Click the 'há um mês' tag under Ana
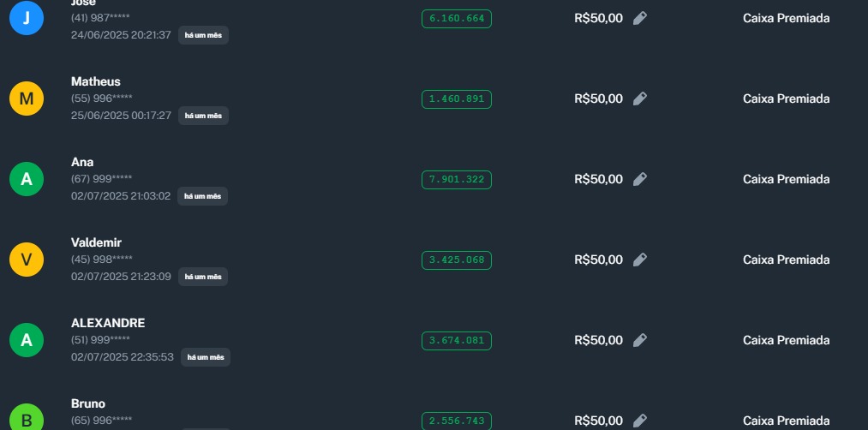868x430 pixels. point(203,196)
